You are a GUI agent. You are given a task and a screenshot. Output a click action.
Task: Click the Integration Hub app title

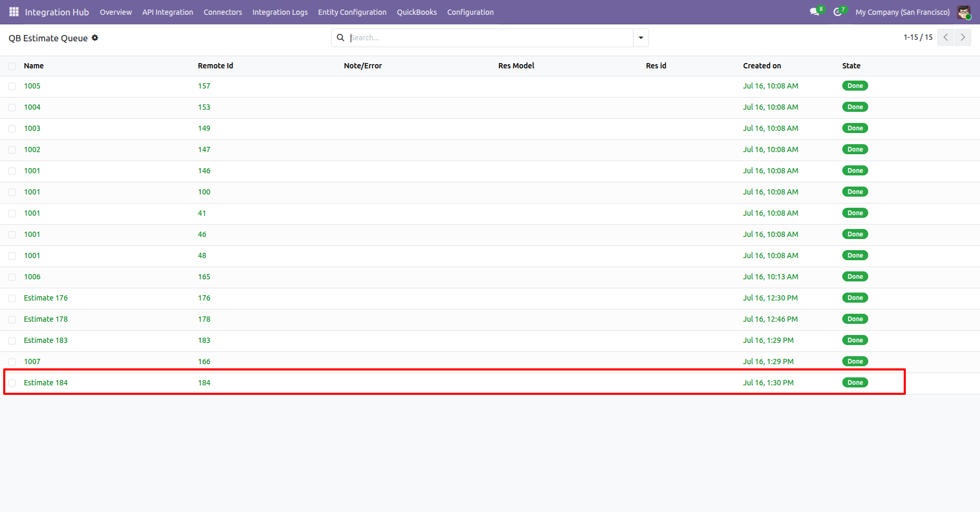coord(57,12)
